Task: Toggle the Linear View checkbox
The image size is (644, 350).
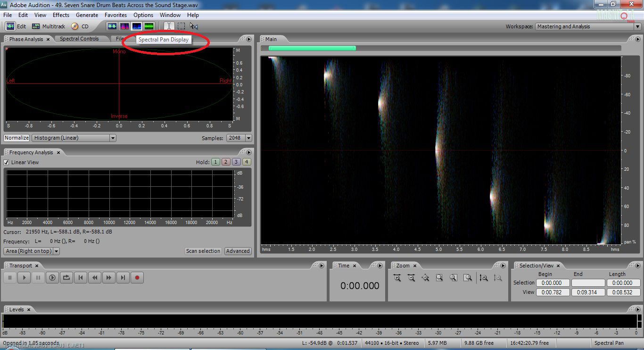Action: pyautogui.click(x=6, y=162)
